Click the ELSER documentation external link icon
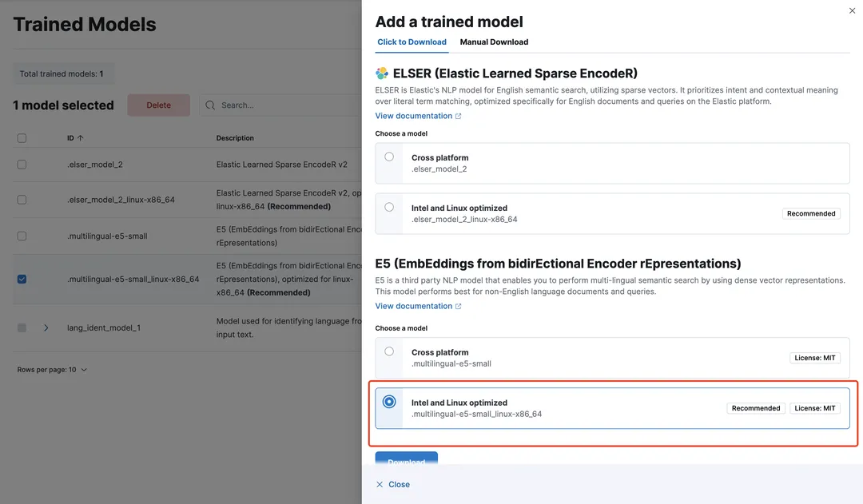 pos(458,117)
